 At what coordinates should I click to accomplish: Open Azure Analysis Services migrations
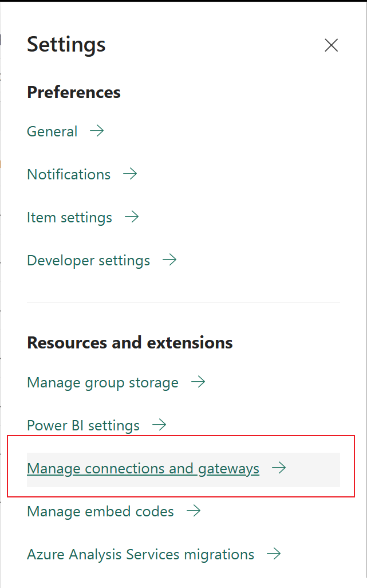140,554
